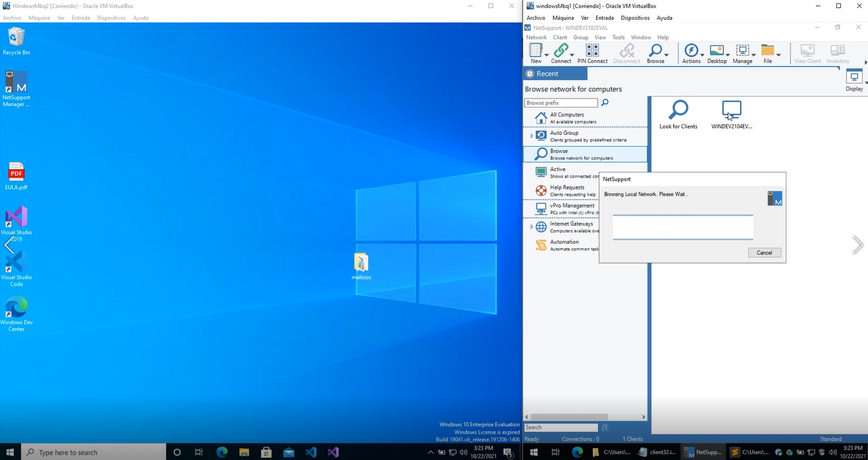
Task: Open the Client menu
Action: tap(559, 37)
